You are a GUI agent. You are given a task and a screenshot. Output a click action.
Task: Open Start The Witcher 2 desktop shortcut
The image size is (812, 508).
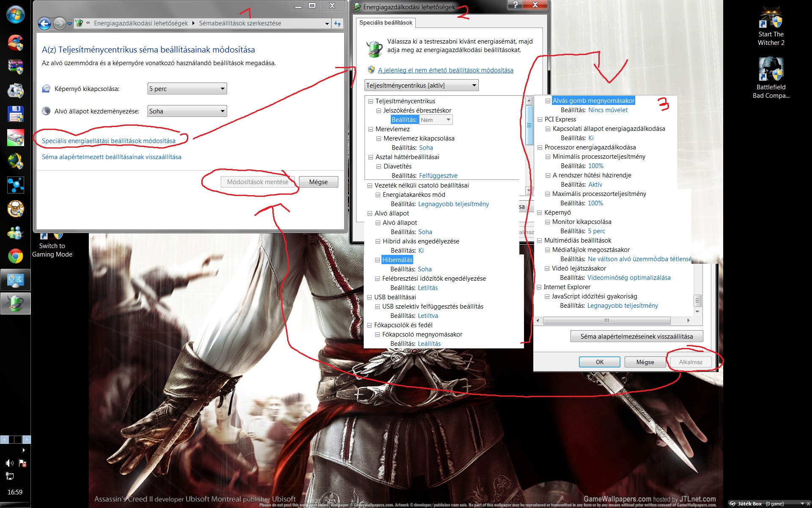point(771,27)
